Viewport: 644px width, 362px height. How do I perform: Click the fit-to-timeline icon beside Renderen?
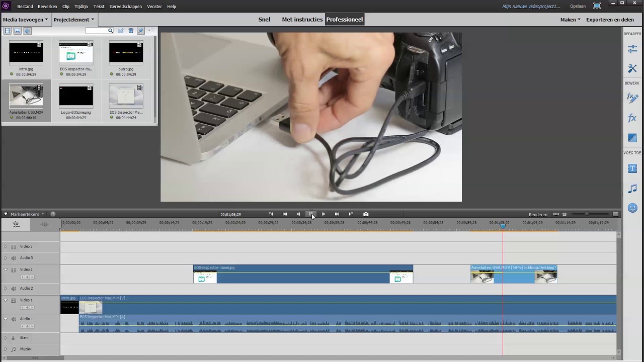[x=556, y=214]
